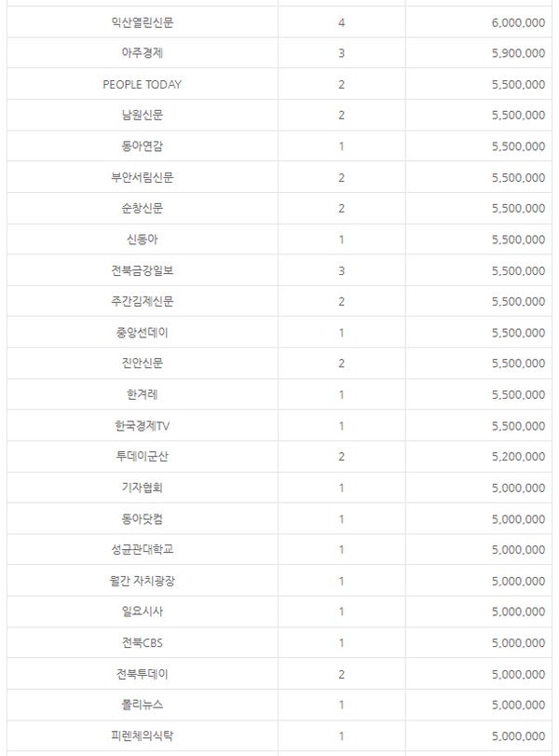Select the 5,900,000 amount value

pos(518,53)
